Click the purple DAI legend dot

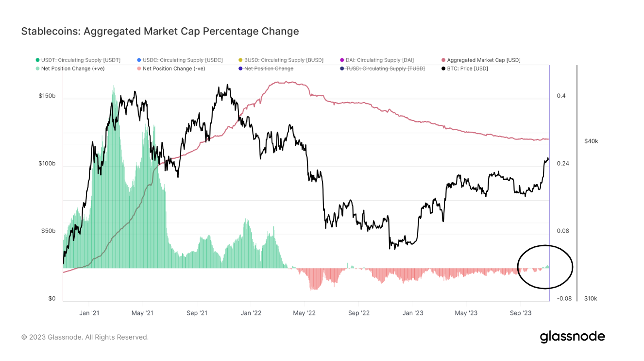342,60
